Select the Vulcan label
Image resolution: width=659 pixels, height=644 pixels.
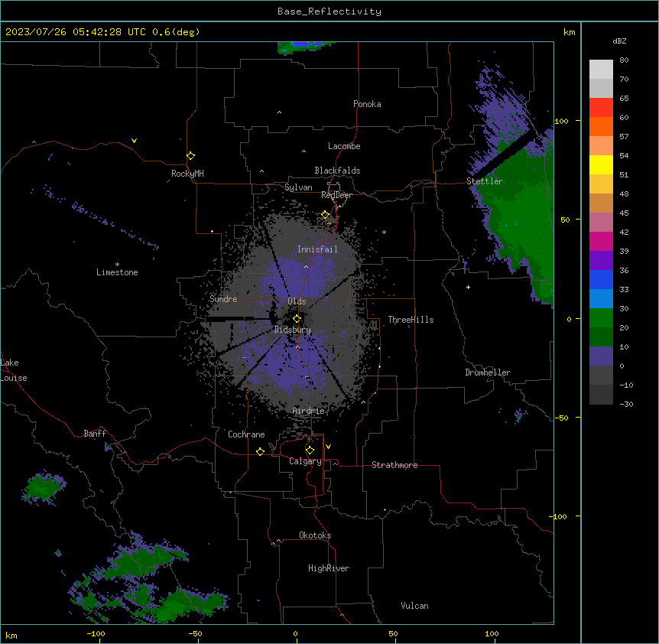pyautogui.click(x=414, y=606)
